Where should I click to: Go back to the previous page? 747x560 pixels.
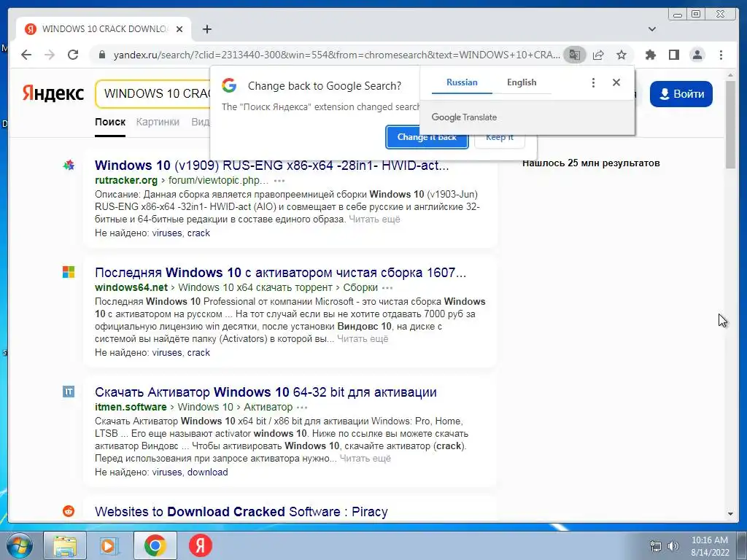point(26,55)
